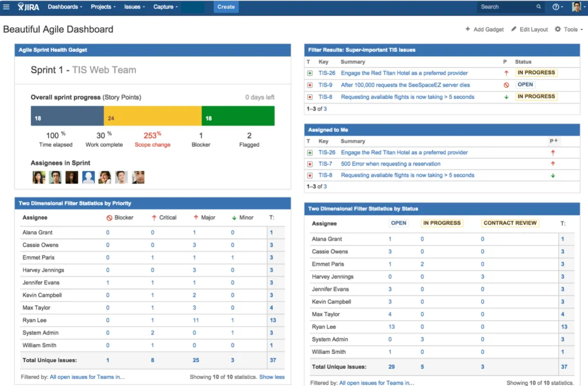Click CONTRACT REVIEW column header

click(510, 223)
